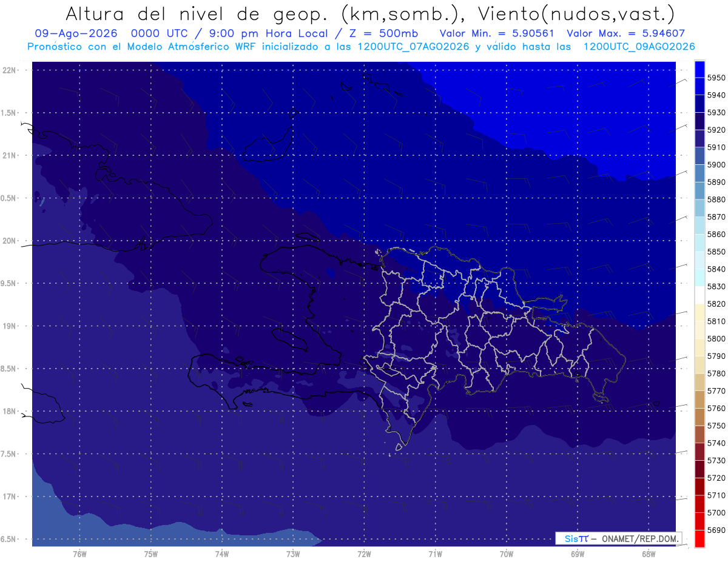Click the '5930' colorbar value
Screen dimensions: 728x562
716,113
